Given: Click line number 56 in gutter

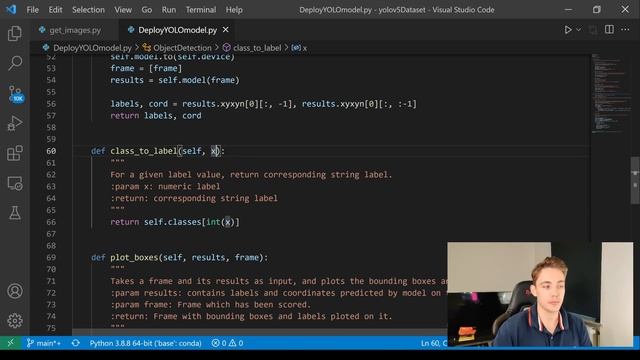Looking at the screenshot, I should coord(51,104).
